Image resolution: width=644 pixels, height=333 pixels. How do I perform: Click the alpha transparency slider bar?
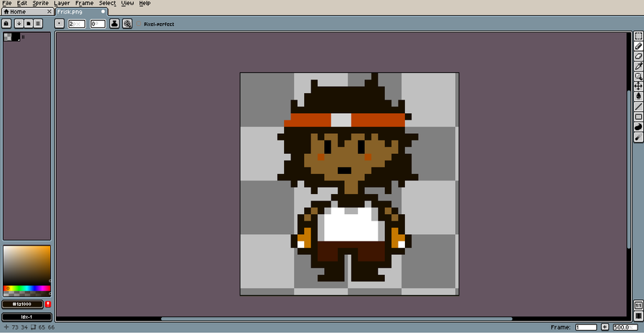tap(26, 294)
